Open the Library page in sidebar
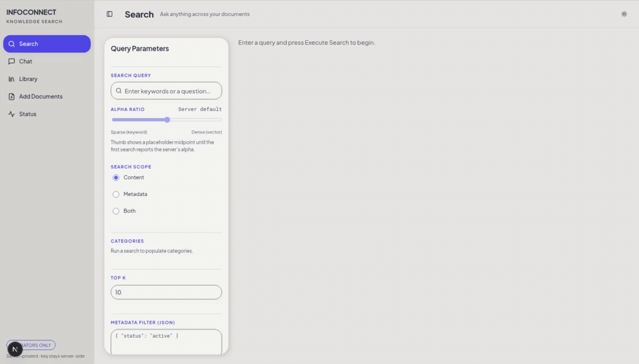Viewport: 639px width, 364px height. tap(47, 79)
